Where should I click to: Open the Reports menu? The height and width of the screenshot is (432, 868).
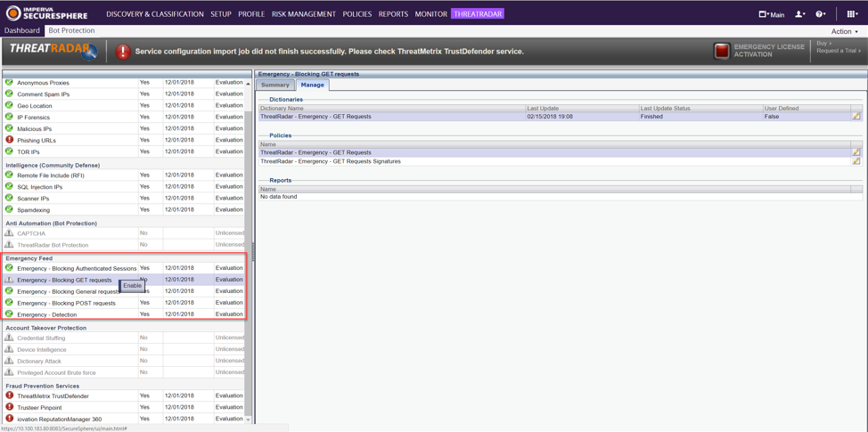(x=394, y=14)
